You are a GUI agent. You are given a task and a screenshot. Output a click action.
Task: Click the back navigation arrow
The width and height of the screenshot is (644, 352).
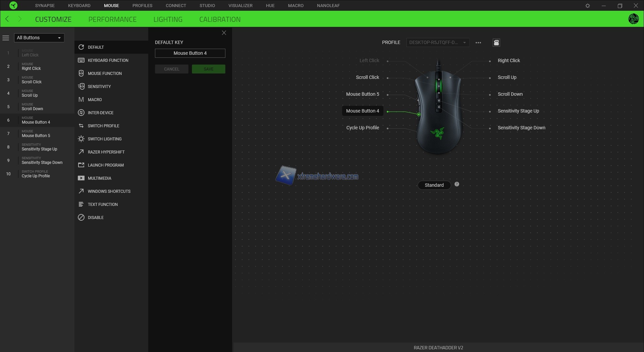[7, 19]
